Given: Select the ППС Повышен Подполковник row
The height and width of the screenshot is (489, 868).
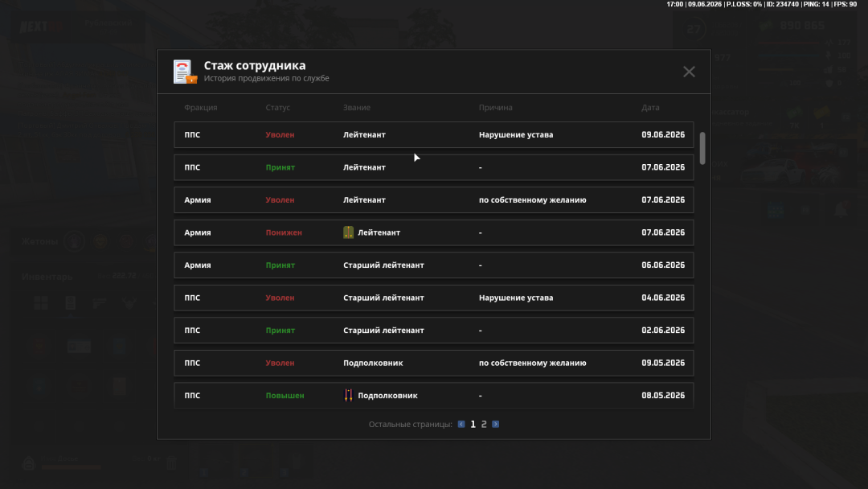Looking at the screenshot, I should point(433,396).
